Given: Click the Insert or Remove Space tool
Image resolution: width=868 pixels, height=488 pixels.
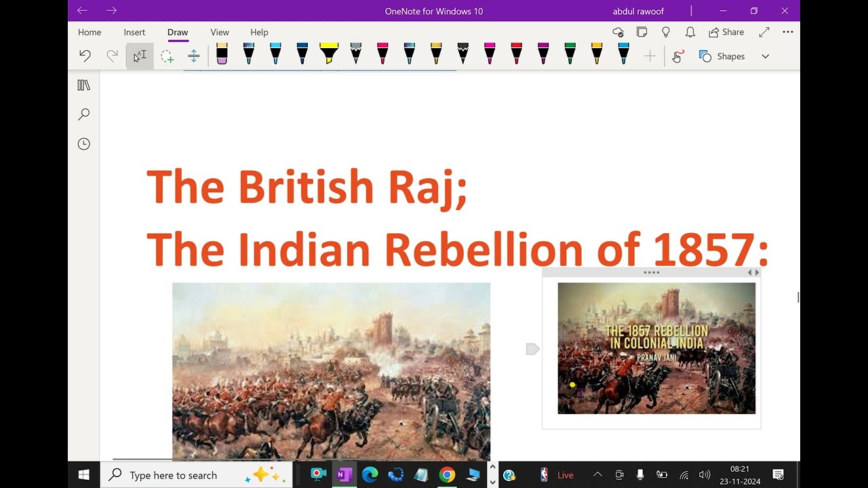Looking at the screenshot, I should (x=194, y=56).
